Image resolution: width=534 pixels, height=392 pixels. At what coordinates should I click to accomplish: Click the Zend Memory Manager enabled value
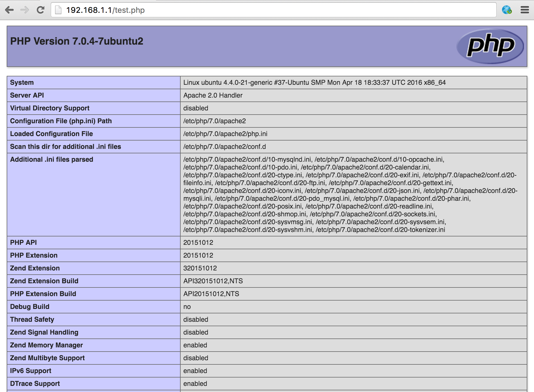point(195,345)
